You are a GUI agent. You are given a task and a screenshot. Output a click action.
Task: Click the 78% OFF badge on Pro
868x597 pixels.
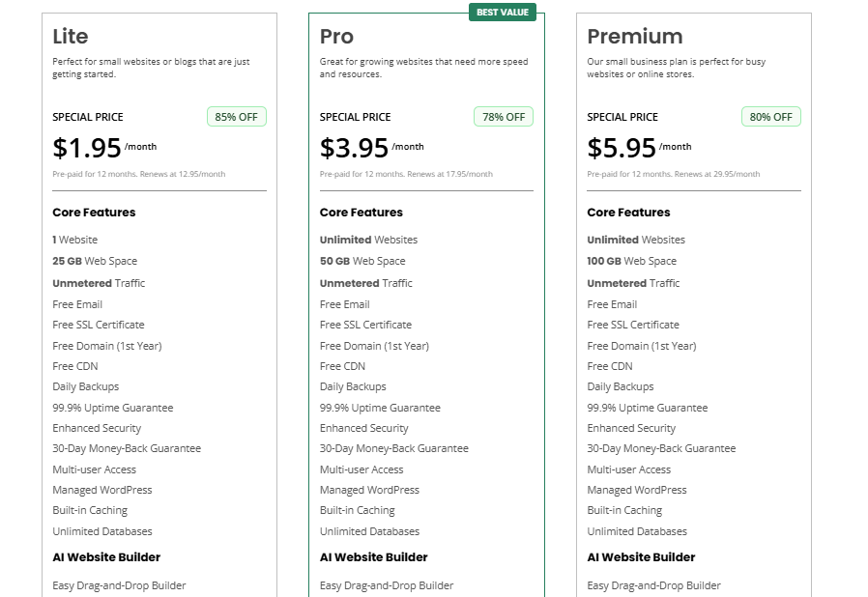pyautogui.click(x=503, y=117)
